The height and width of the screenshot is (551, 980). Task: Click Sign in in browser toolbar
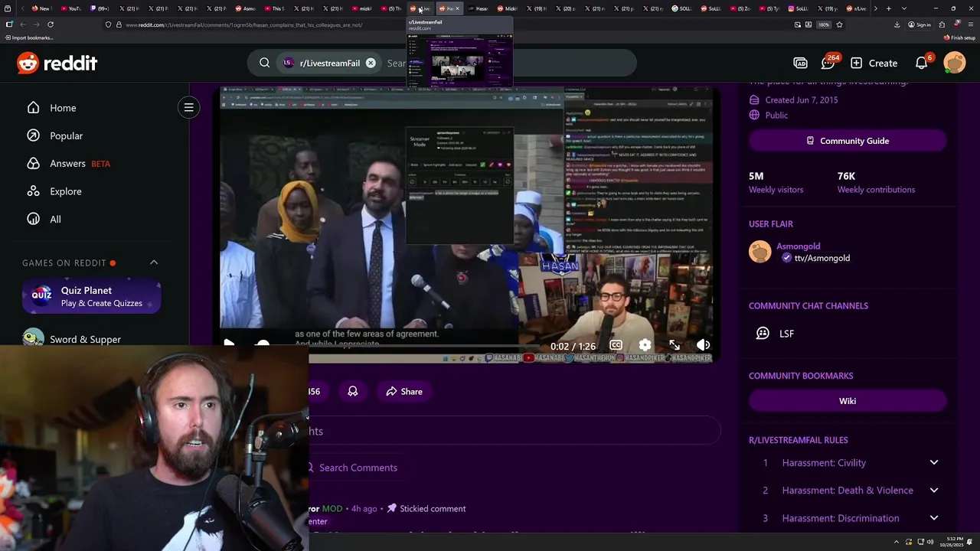[919, 24]
